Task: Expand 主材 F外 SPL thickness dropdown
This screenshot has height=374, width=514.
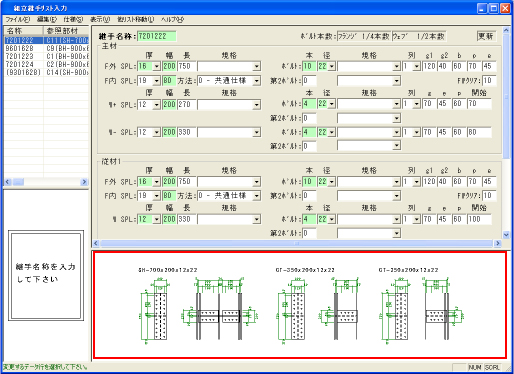Action: (x=157, y=66)
